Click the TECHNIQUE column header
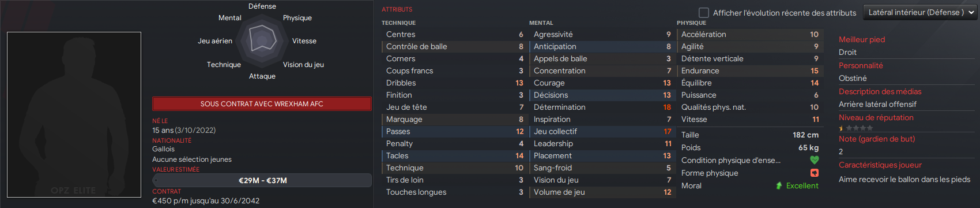Screen dimensions: 980x208 coord(398,23)
